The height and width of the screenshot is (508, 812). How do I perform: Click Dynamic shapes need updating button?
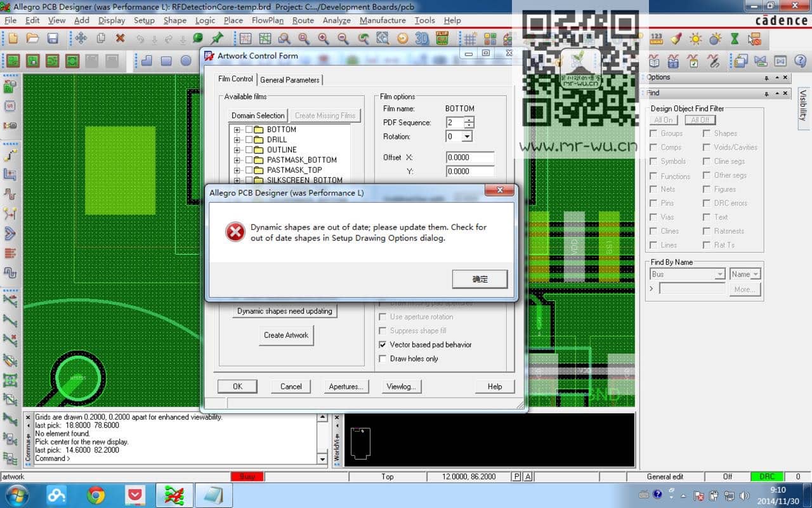pos(285,311)
